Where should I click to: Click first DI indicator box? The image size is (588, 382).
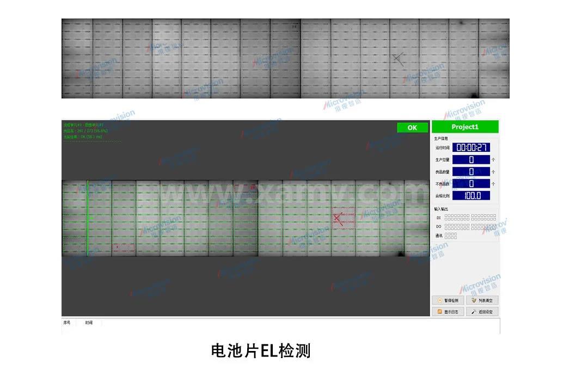(x=446, y=216)
